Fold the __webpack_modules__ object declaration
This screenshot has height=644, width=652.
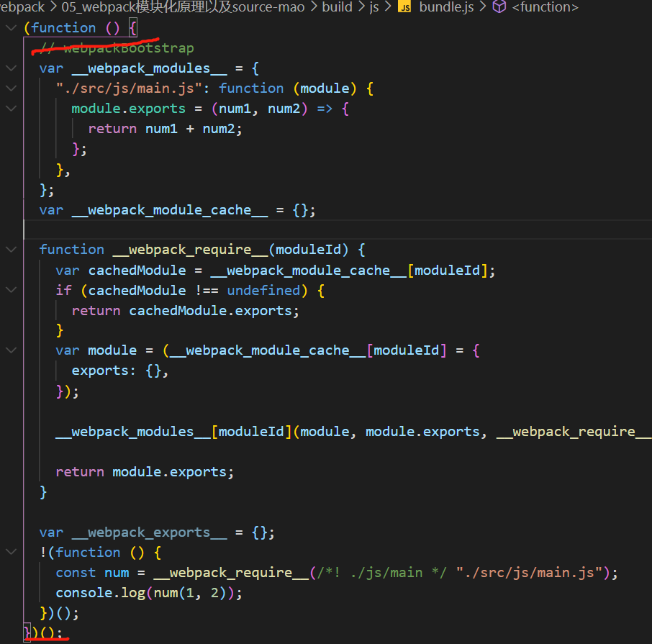pos(12,68)
